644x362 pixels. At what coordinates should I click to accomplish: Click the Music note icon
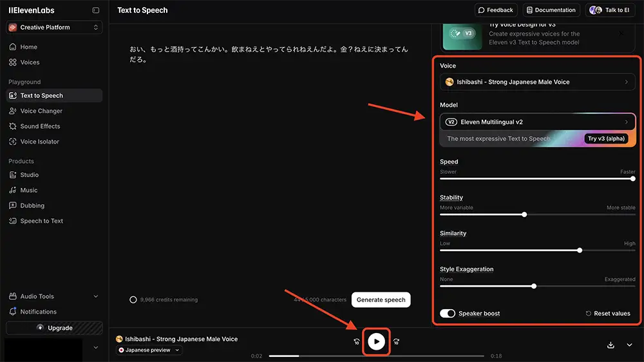click(x=13, y=190)
